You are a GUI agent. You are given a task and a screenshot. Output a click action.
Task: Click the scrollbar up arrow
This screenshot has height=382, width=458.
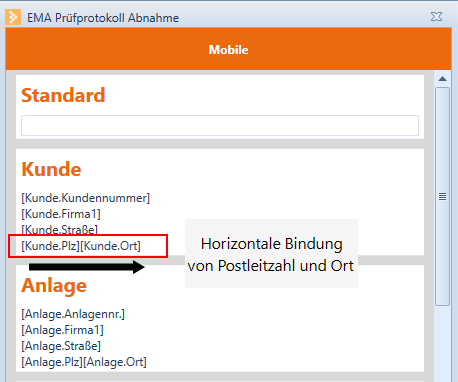(x=442, y=79)
